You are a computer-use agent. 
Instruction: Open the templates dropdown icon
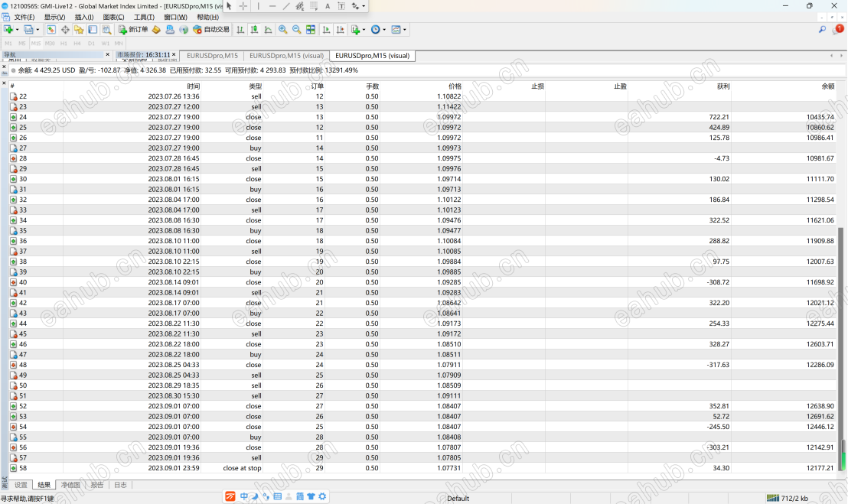399,30
